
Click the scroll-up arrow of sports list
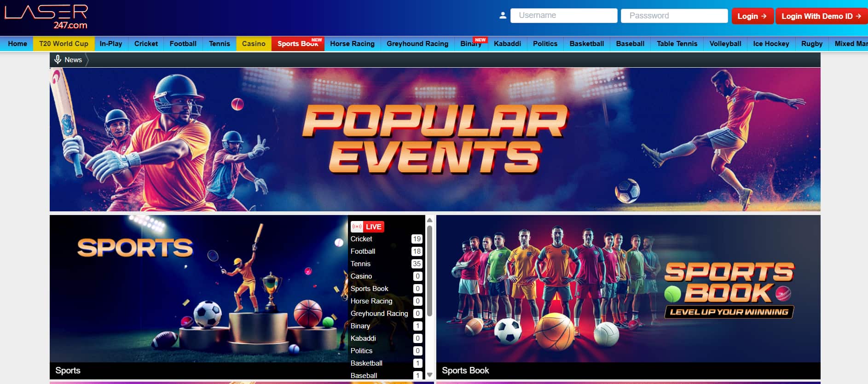(429, 220)
